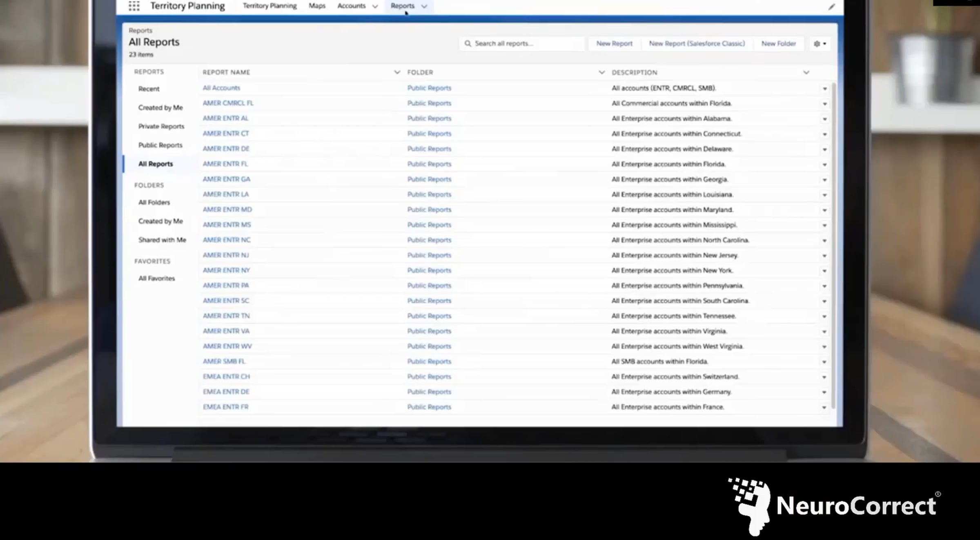Open row actions for AMER ENTR NY

(x=824, y=271)
